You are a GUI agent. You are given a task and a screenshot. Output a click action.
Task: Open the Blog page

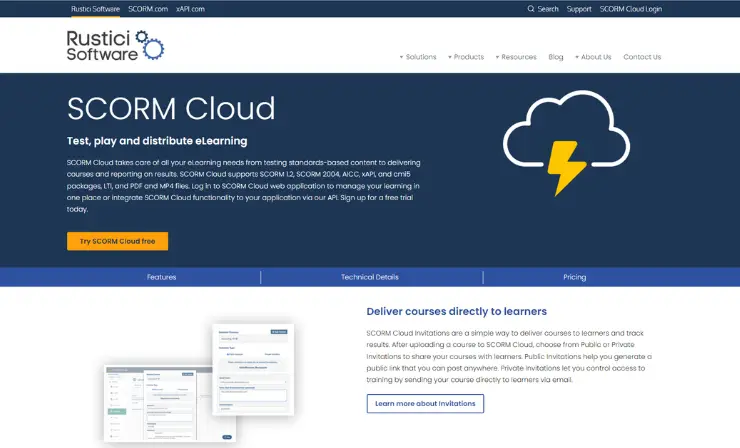pos(556,57)
